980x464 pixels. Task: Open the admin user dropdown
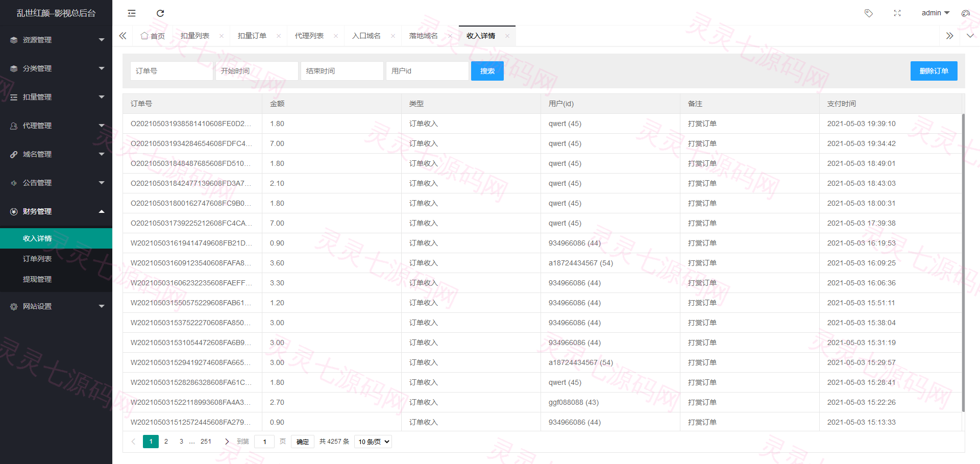click(936, 13)
